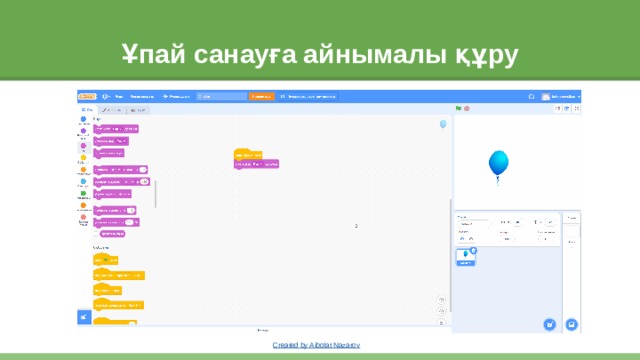
Task: Click the Choose a Sprite button
Action: 549,324
